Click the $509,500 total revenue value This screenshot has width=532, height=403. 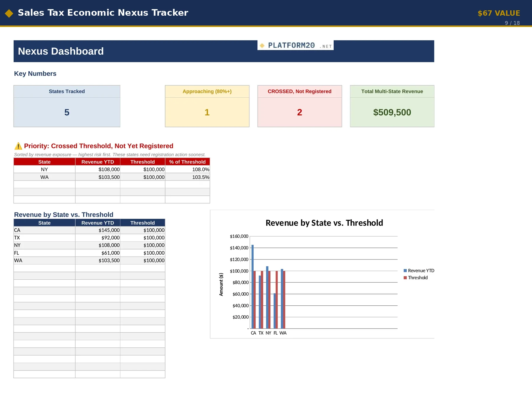(x=392, y=112)
